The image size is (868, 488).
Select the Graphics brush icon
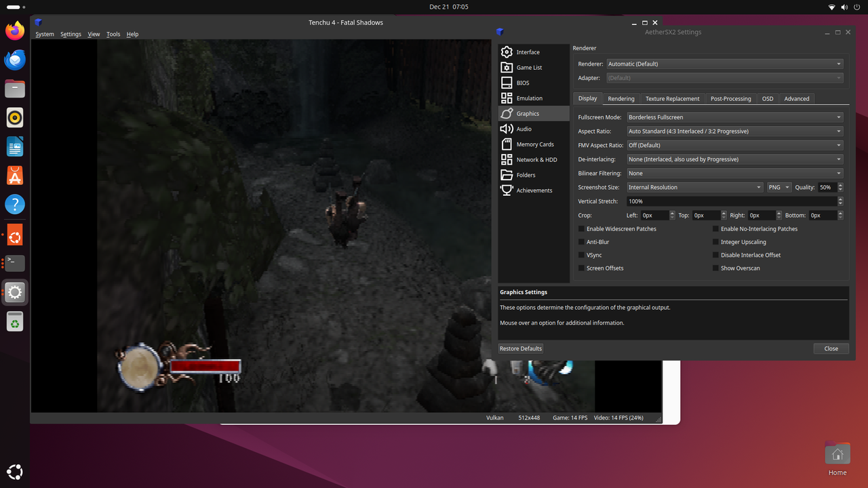(507, 113)
